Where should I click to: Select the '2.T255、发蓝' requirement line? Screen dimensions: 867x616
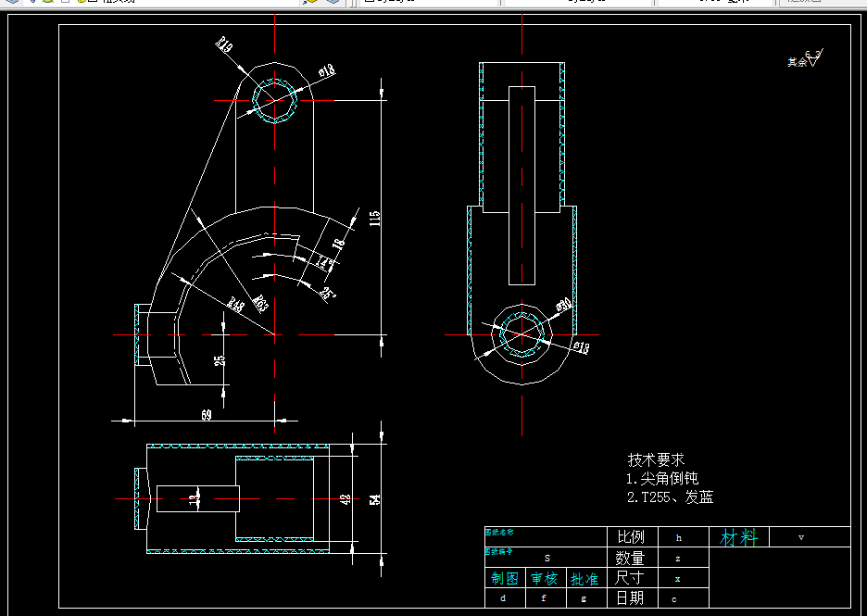coord(670,497)
